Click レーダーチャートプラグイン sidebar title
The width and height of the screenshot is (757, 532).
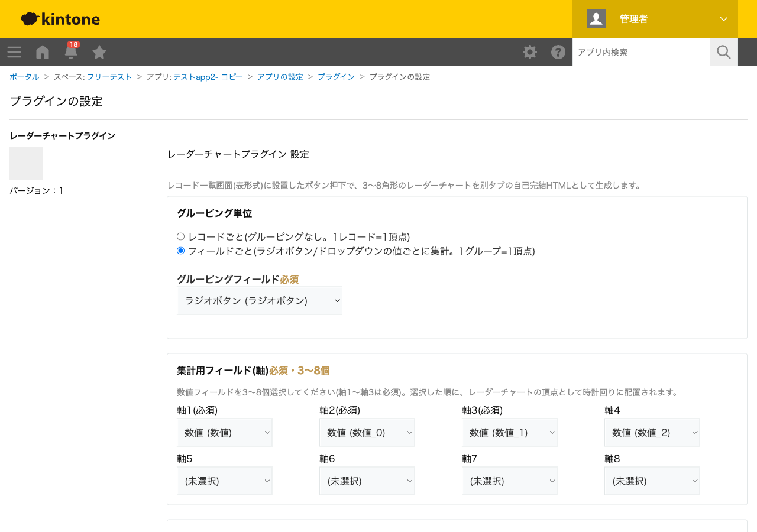click(x=63, y=135)
